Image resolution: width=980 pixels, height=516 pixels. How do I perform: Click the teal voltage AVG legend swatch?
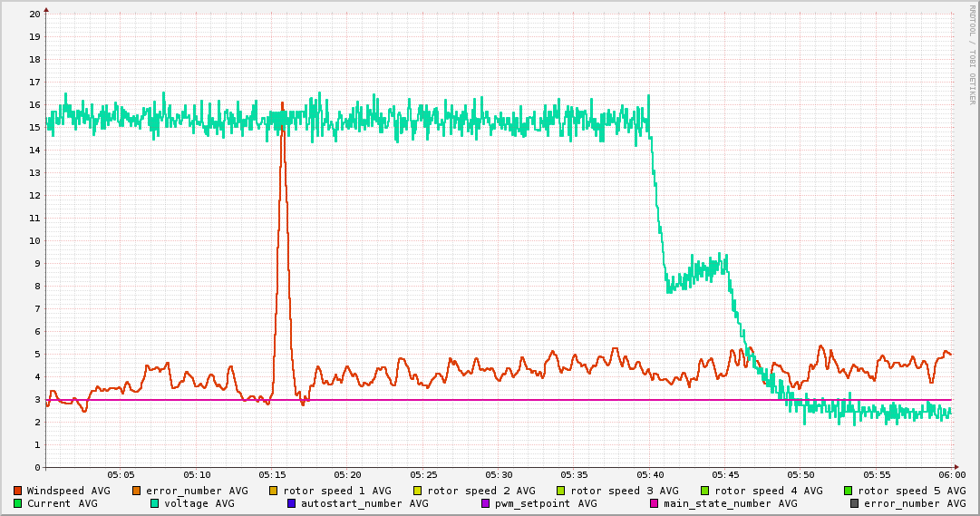tap(155, 503)
